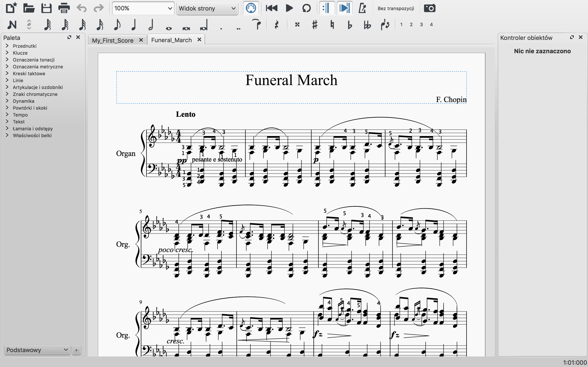588x367 pixels.
Task: Click the Save score floppy icon
Action: 46,8
